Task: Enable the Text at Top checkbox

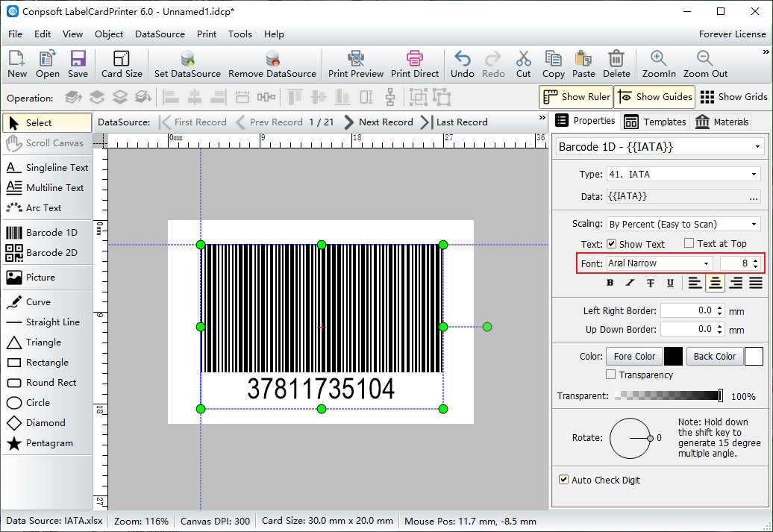Action: click(689, 243)
